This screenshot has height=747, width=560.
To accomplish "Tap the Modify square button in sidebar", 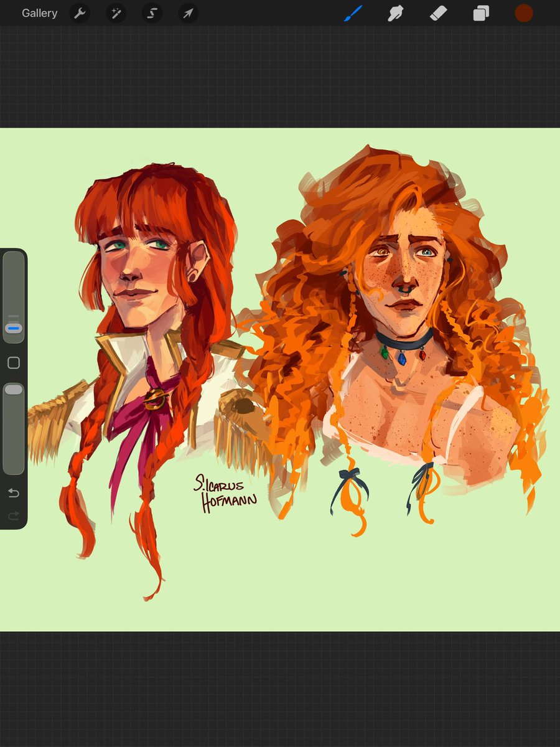I will tap(14, 363).
